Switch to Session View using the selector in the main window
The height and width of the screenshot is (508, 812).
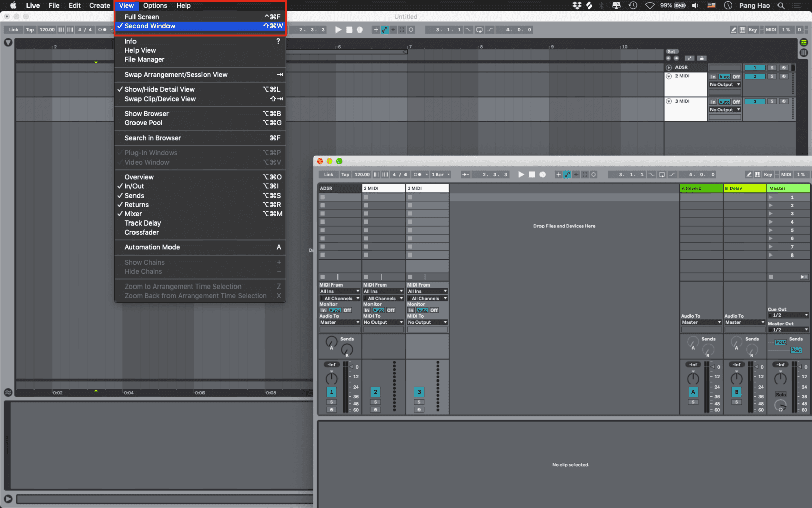click(x=804, y=52)
